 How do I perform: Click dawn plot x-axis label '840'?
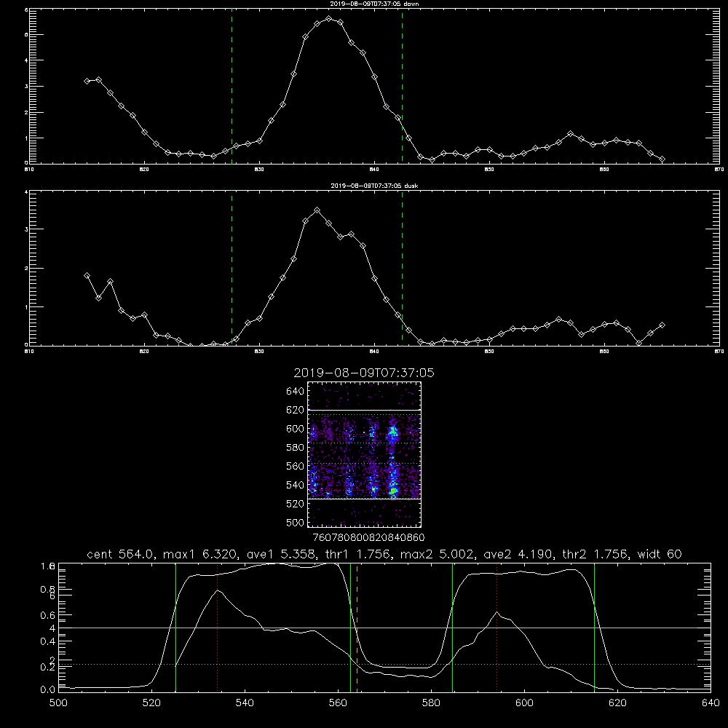[x=374, y=170]
